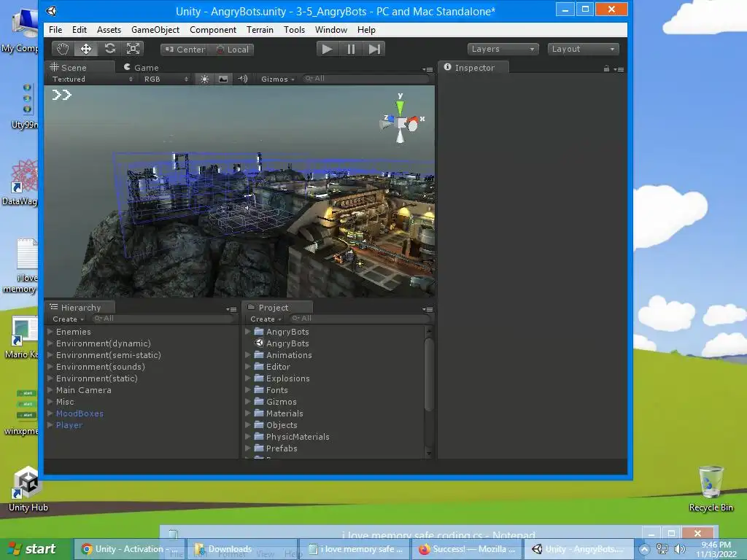
Task: Select the Hand tool in Unity toolbar
Action: pos(63,49)
